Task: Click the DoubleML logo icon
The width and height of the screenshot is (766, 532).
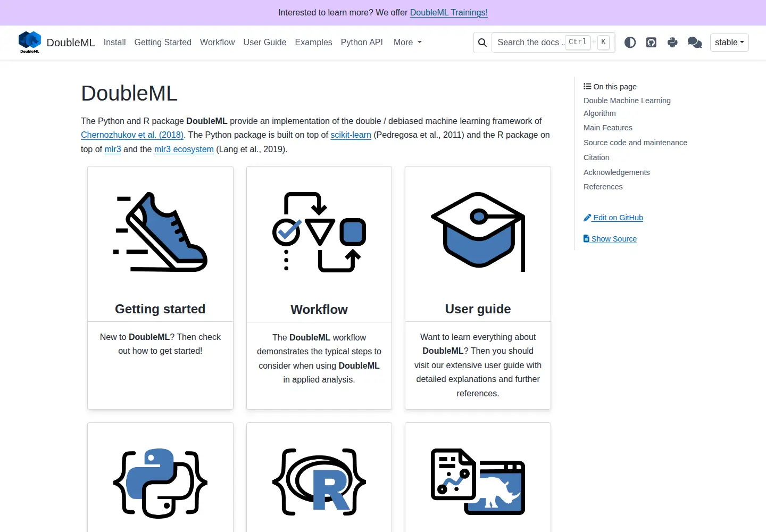Action: (30, 42)
